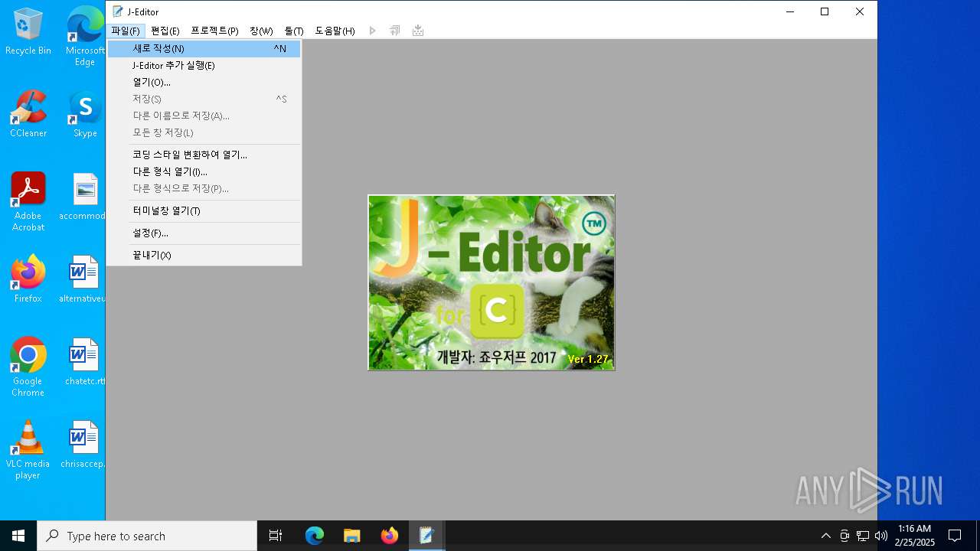Open Recycle Bin desktop icon

[x=28, y=32]
